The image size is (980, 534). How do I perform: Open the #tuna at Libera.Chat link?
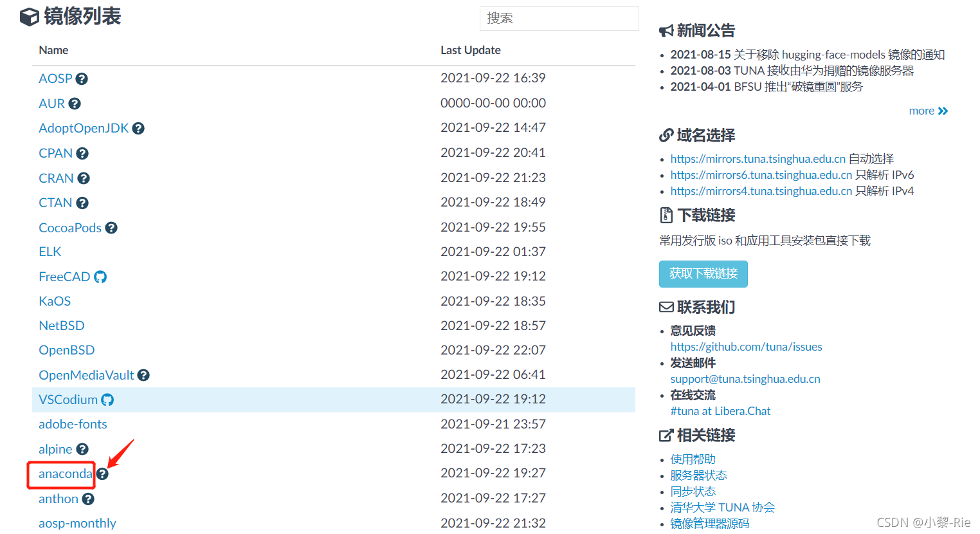[x=720, y=411]
